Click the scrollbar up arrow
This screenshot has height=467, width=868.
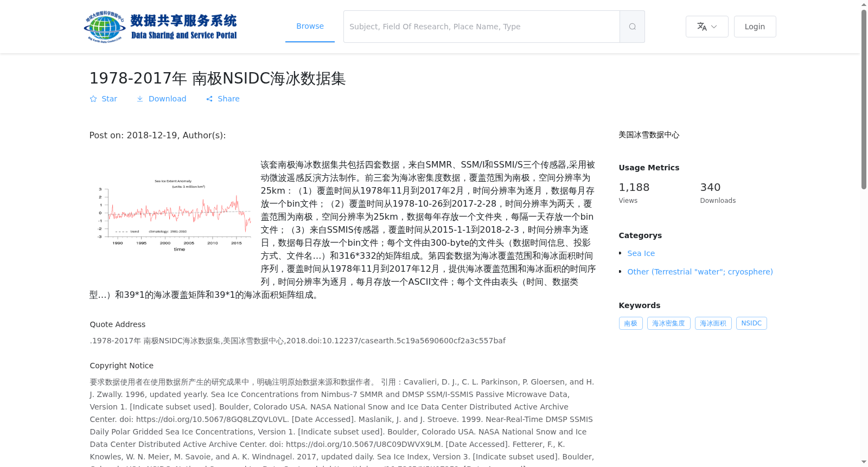click(x=864, y=4)
